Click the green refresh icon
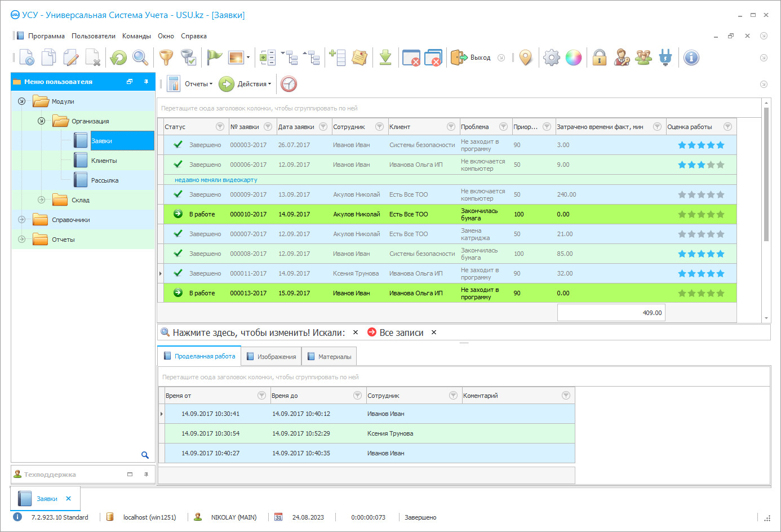 118,57
